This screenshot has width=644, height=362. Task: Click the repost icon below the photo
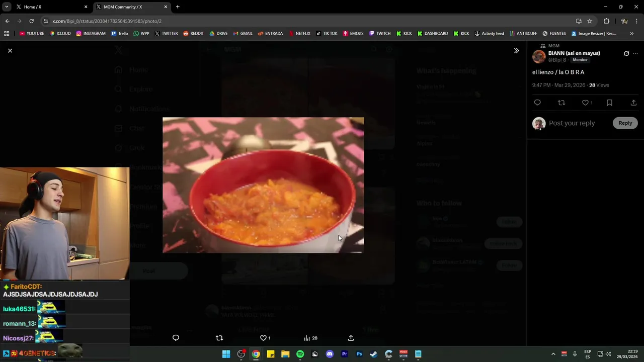click(219, 338)
